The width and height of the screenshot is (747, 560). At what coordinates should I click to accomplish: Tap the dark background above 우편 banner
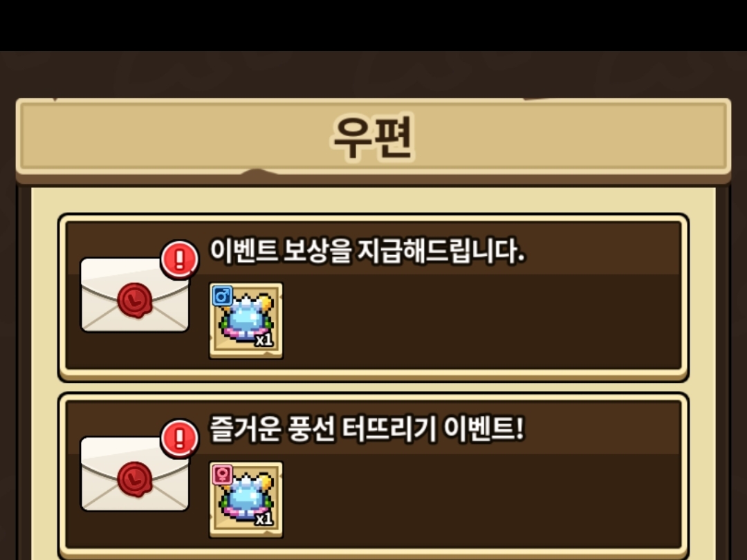pyautogui.click(x=373, y=74)
